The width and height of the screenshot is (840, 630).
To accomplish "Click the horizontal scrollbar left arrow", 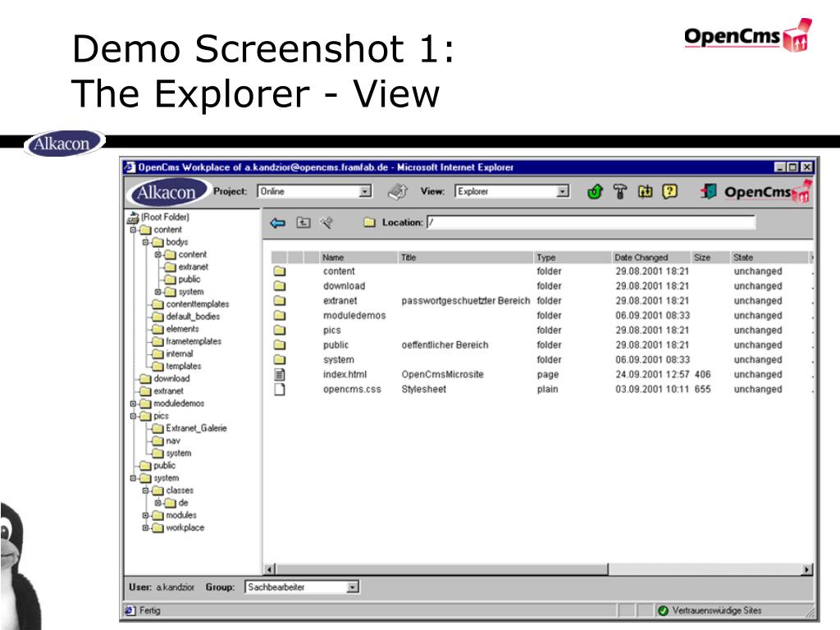I will 269,569.
